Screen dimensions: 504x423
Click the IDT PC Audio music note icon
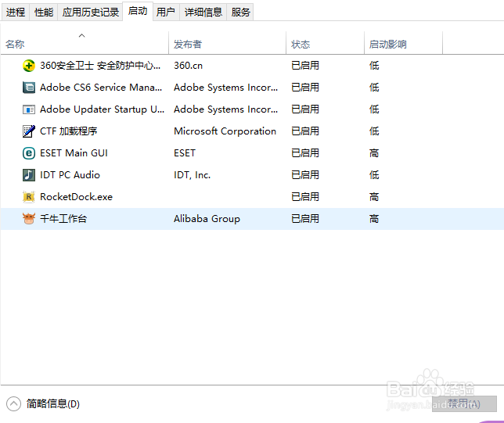(x=29, y=175)
